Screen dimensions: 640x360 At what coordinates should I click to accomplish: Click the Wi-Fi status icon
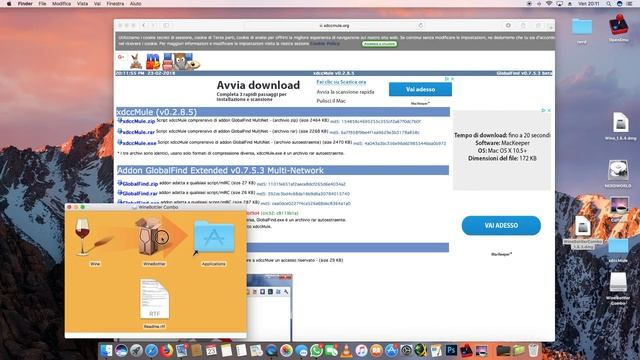point(549,4)
